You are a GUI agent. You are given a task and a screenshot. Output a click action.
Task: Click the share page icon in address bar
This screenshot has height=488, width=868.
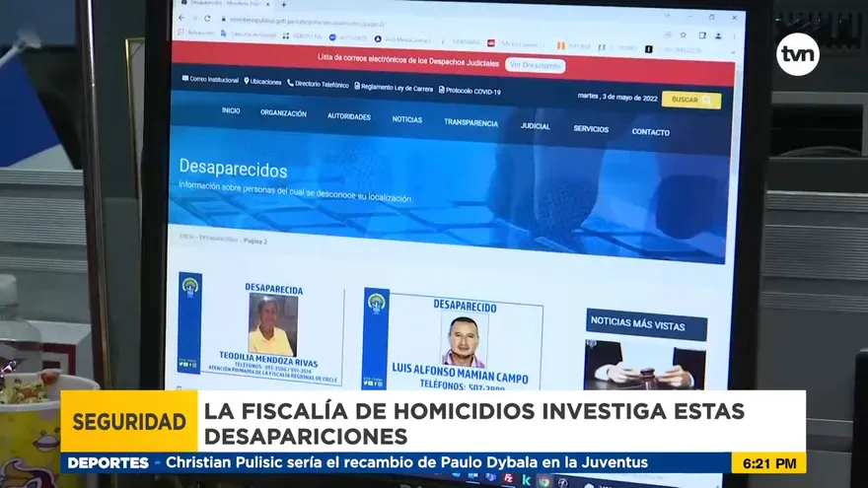[668, 35]
